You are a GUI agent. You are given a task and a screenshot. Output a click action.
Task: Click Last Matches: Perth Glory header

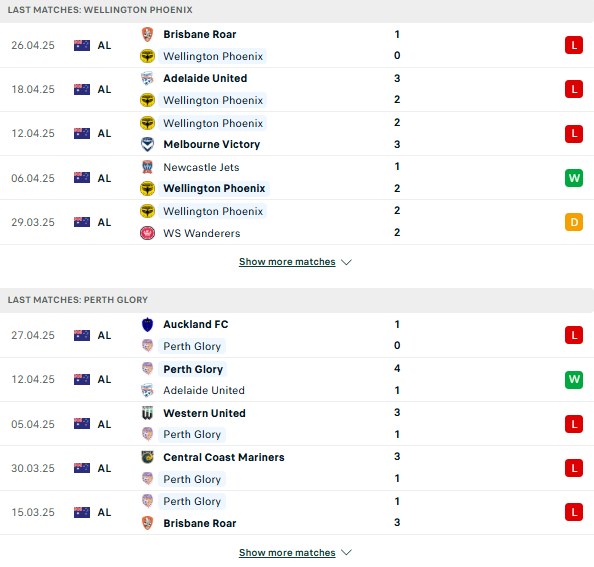pos(78,300)
